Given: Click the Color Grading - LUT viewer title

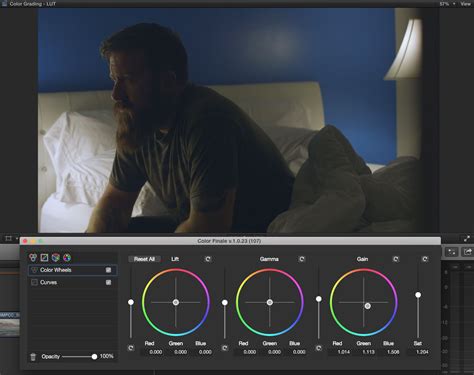Looking at the screenshot, I should (x=32, y=4).
